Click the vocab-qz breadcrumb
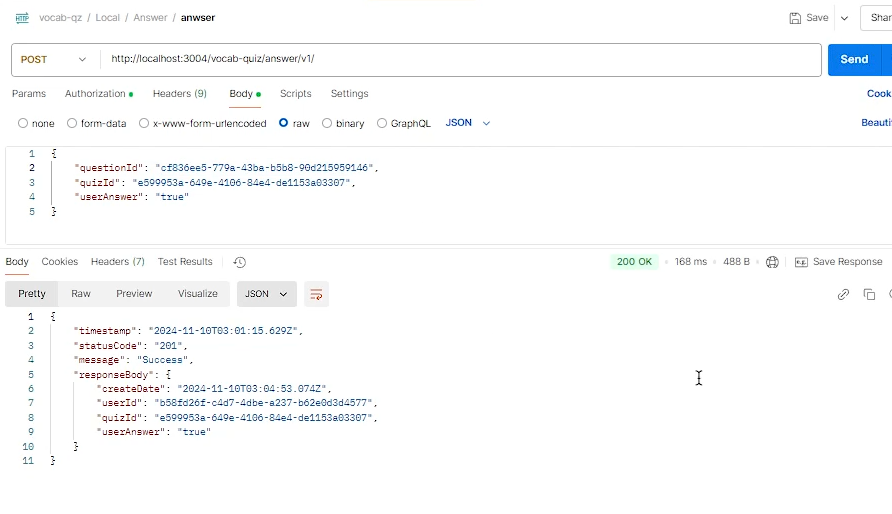 (x=60, y=18)
